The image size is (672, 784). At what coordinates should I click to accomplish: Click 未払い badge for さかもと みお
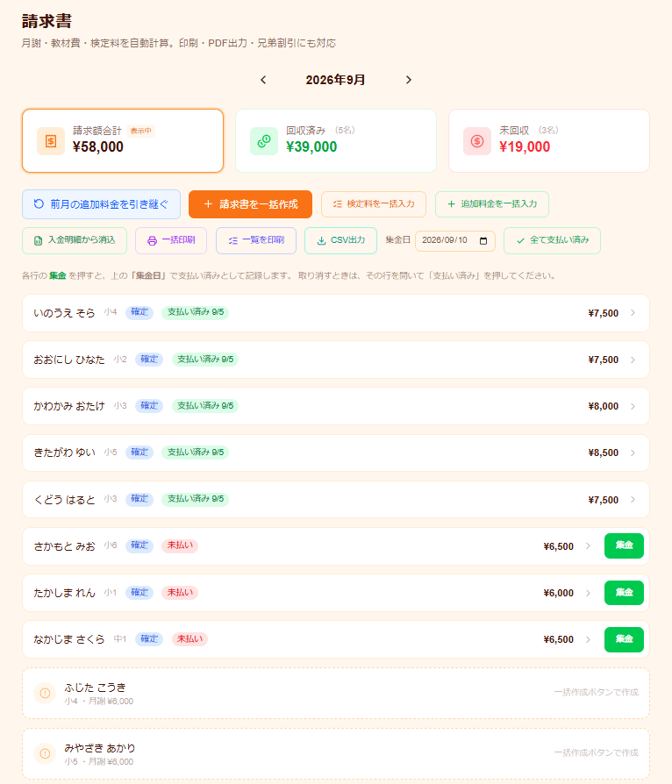click(180, 545)
